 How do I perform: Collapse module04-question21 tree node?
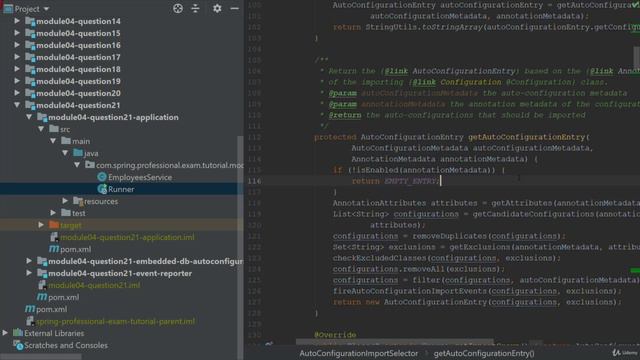(17, 105)
